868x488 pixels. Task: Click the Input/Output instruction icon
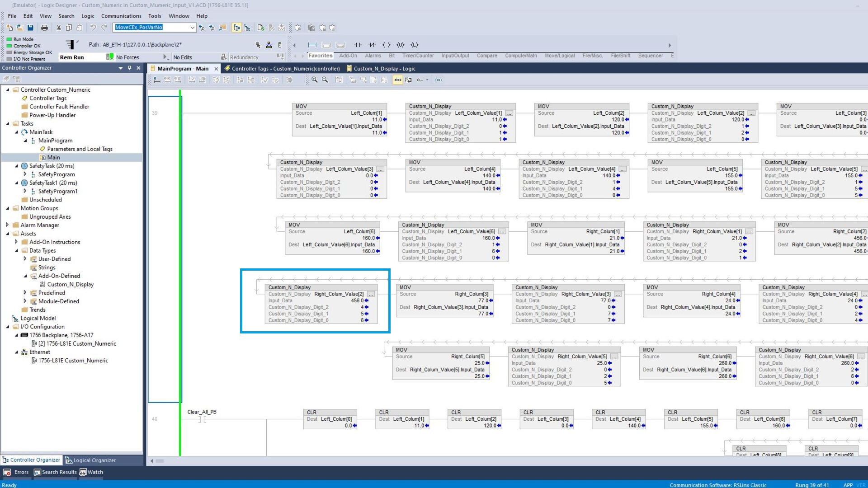coord(455,55)
